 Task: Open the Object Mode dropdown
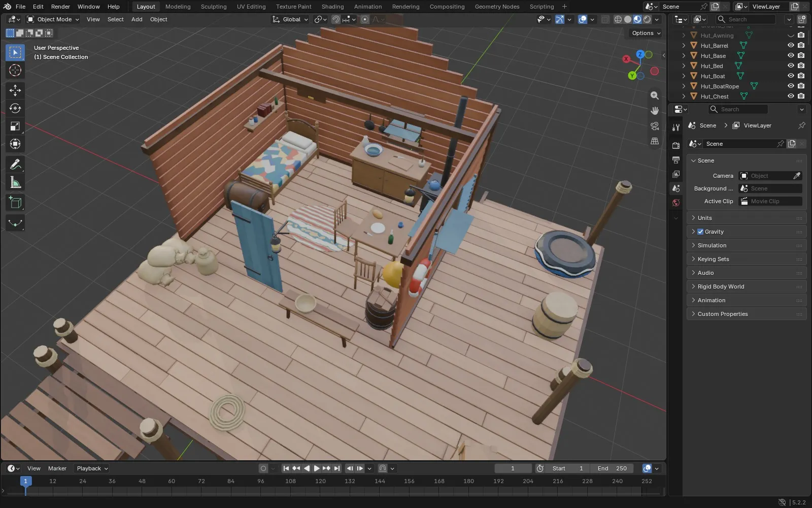pos(53,19)
